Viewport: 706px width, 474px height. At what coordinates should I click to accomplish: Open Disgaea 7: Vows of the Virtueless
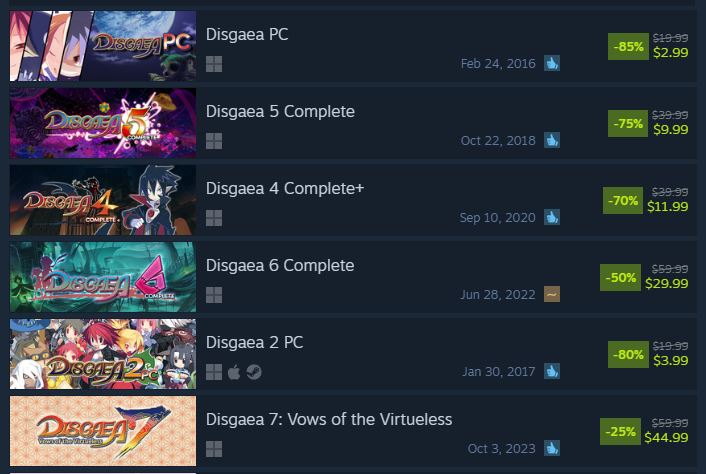coord(329,420)
